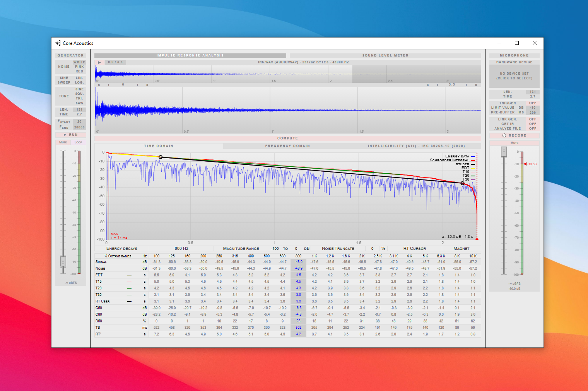Select Red noise type
Image resolution: width=588 pixels, height=391 pixels.
tap(79, 71)
